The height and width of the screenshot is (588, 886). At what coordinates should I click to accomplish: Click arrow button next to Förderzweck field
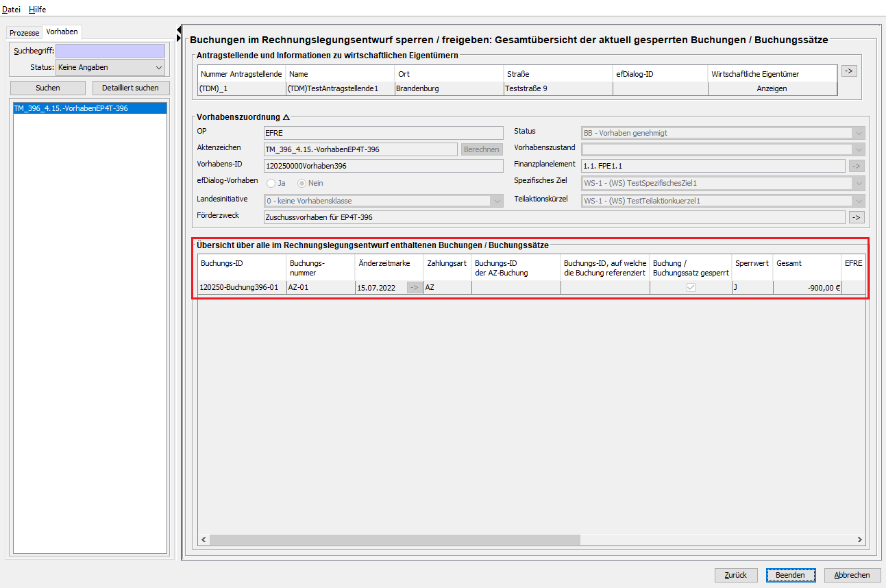pyautogui.click(x=857, y=217)
